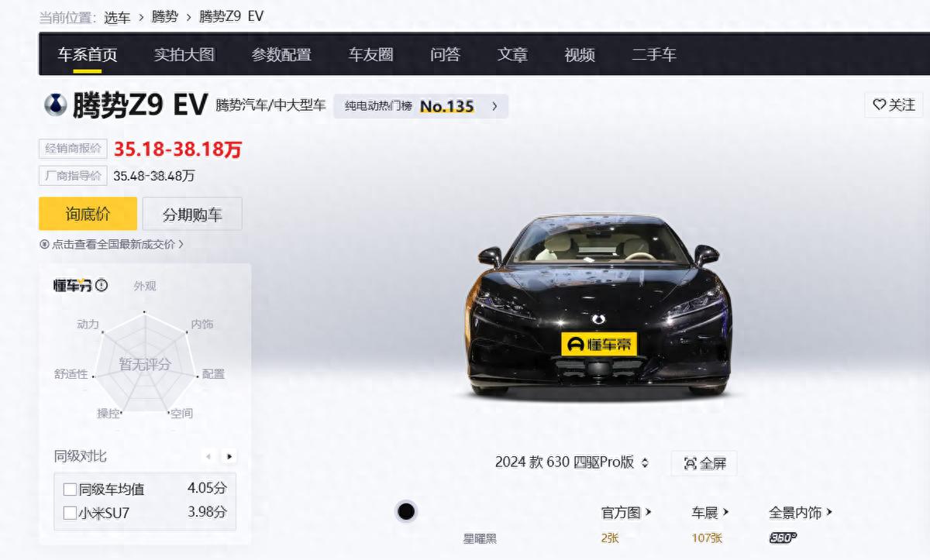Go to the 问答 tab
This screenshot has height=560, width=930.
tap(446, 54)
